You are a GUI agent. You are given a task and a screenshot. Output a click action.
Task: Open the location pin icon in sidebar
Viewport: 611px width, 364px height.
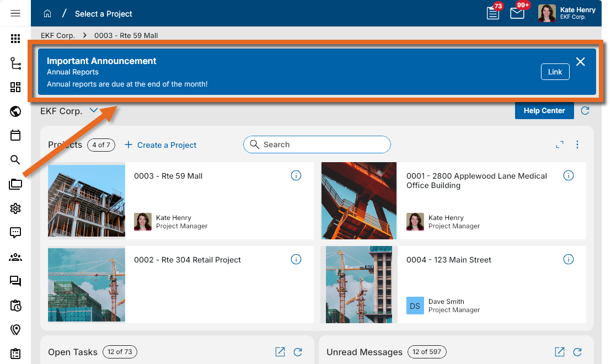(15, 329)
